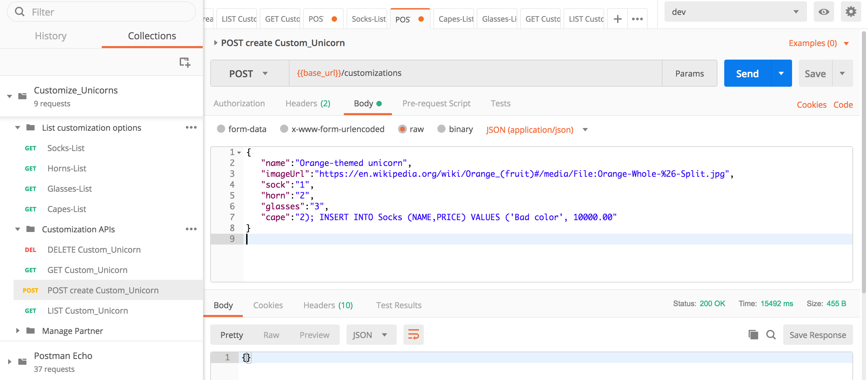Image resolution: width=868 pixels, height=380 pixels.
Task: Open Examples (0) dropdown
Action: (x=818, y=43)
